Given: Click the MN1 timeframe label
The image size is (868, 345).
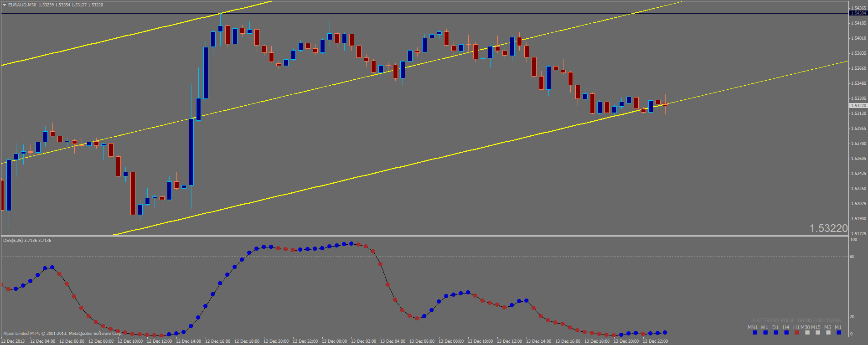Looking at the screenshot, I should pyautogui.click(x=753, y=327).
